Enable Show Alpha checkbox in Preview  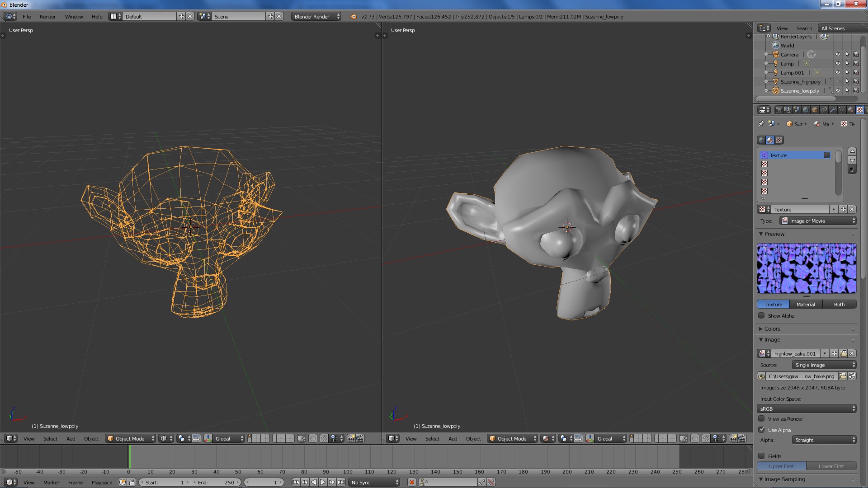click(x=761, y=315)
